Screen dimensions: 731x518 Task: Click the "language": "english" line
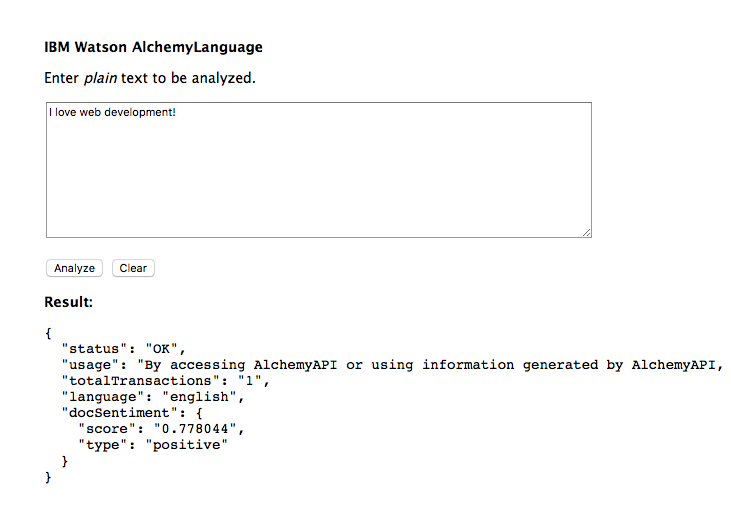(x=153, y=397)
